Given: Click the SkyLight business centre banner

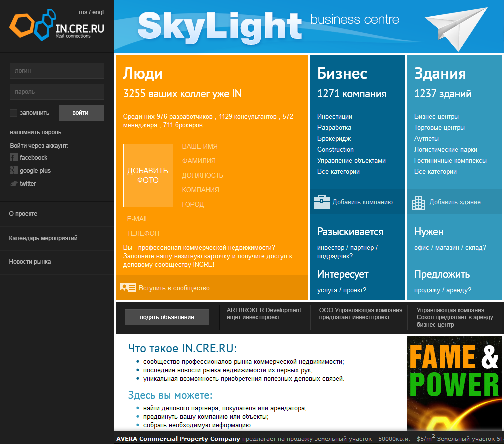Looking at the screenshot, I should 309,26.
